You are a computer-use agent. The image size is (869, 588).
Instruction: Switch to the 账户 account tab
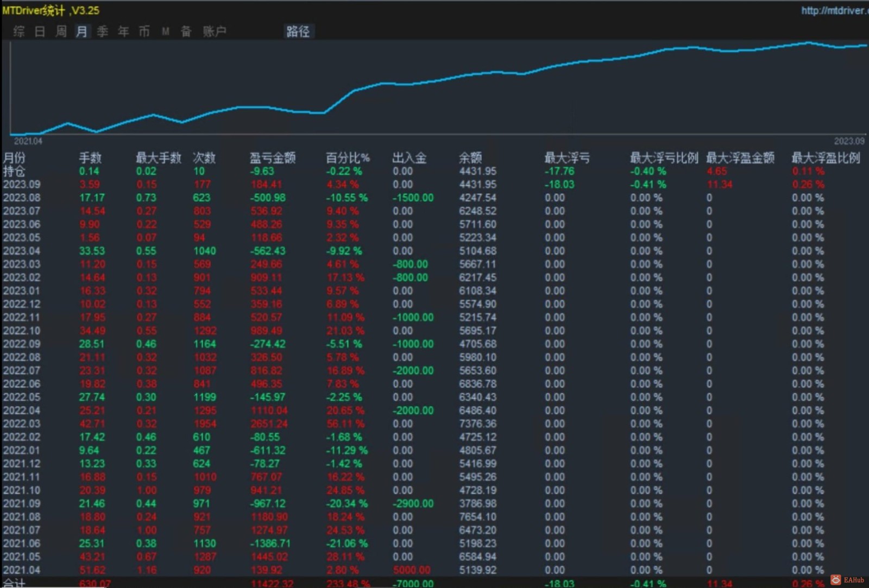point(215,31)
